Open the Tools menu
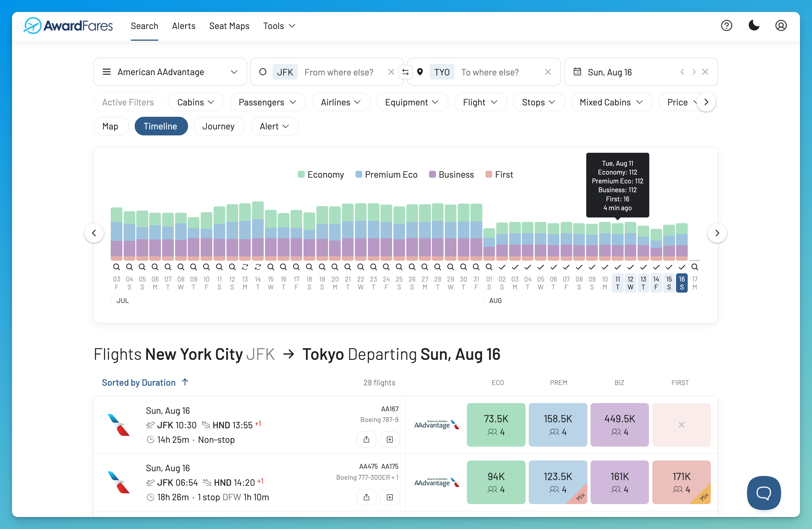This screenshot has width=812, height=529. click(279, 26)
